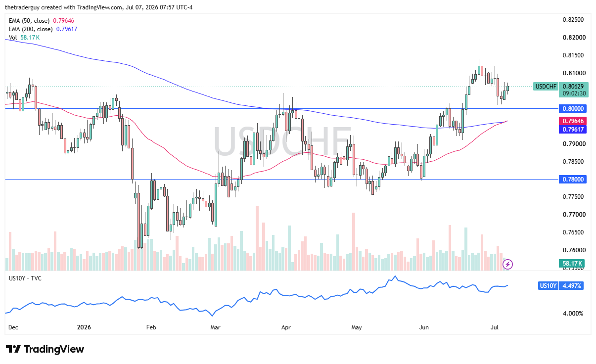The width and height of the screenshot is (596, 364).
Task: Click the 0.77000 price axis label
Action: [574, 215]
